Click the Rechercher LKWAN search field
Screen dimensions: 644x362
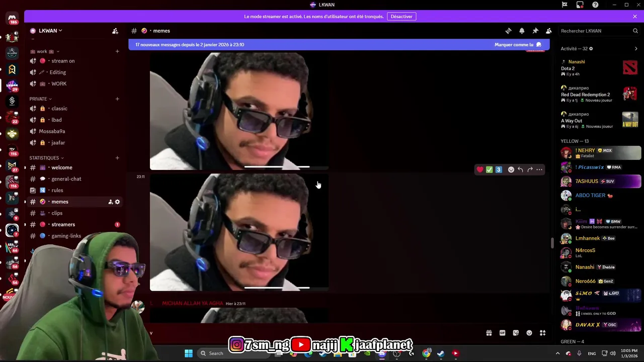(600, 31)
